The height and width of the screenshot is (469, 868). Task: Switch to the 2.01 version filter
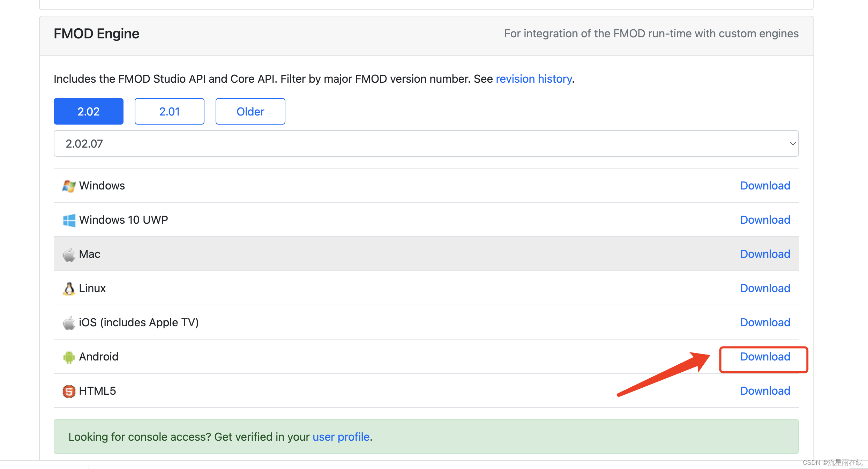pos(170,111)
